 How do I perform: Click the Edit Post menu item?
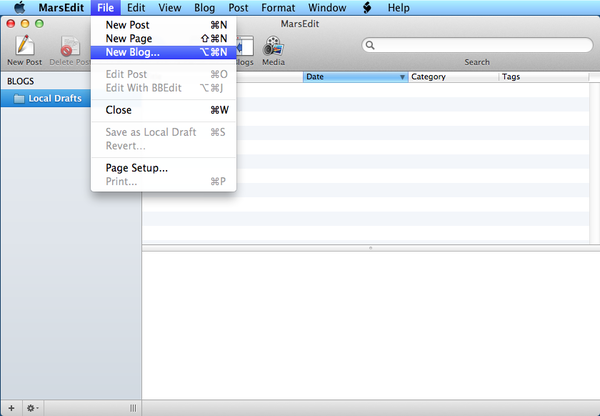(x=163, y=74)
